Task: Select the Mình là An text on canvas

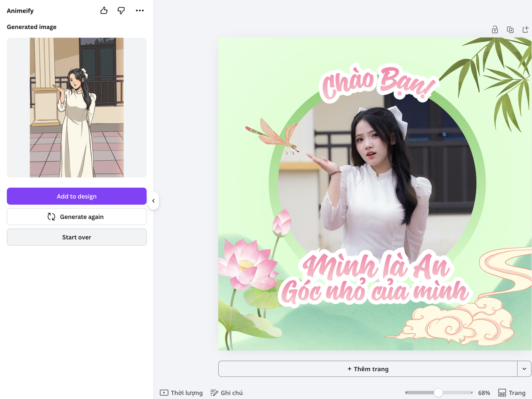Action: pos(376,267)
